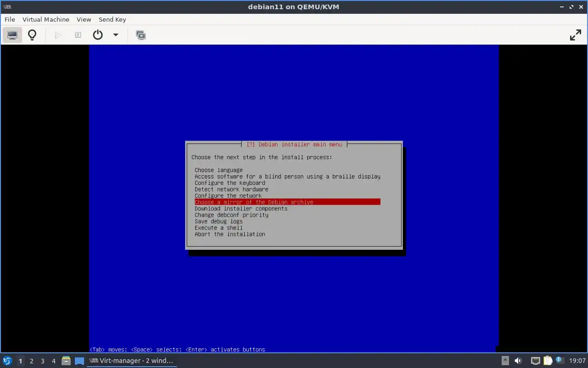The width and height of the screenshot is (588, 368).
Task: Switch to workspace 4
Action: pyautogui.click(x=54, y=361)
